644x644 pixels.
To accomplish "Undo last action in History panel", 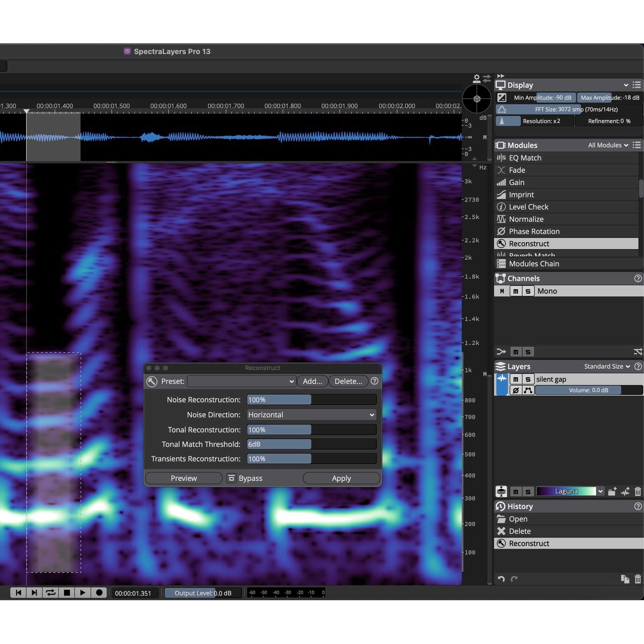I will click(x=501, y=579).
